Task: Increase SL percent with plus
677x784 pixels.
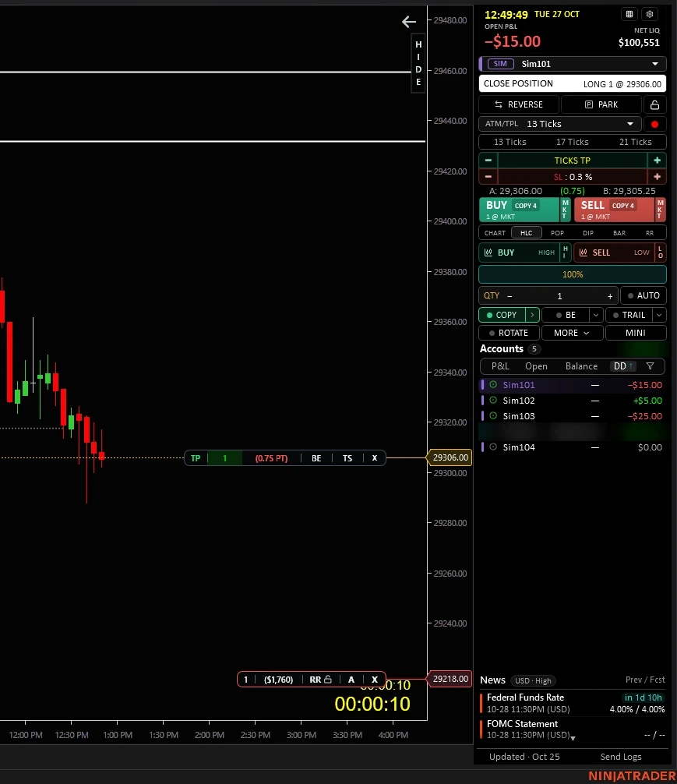Action: pyautogui.click(x=657, y=177)
